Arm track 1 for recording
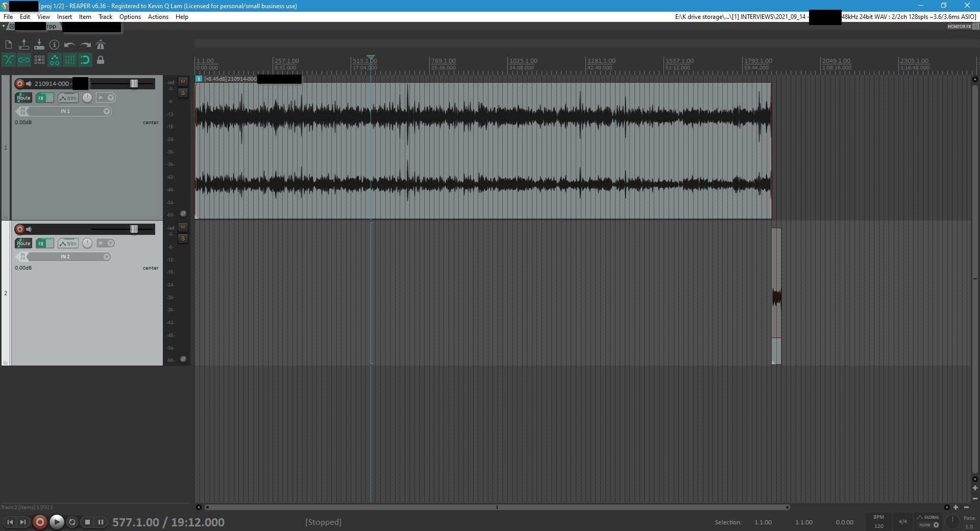Viewport: 980px width, 531px height. pyautogui.click(x=20, y=84)
